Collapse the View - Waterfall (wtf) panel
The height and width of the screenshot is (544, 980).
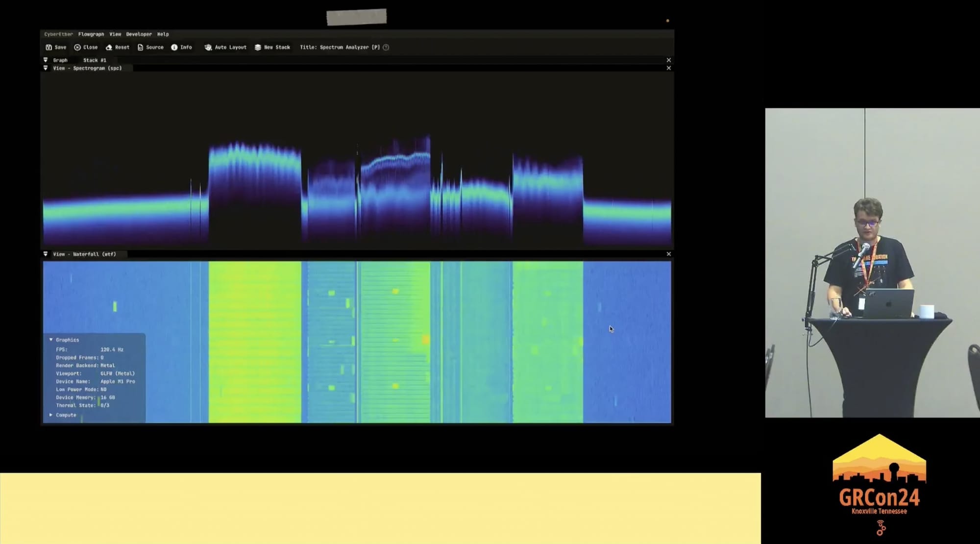click(x=46, y=254)
